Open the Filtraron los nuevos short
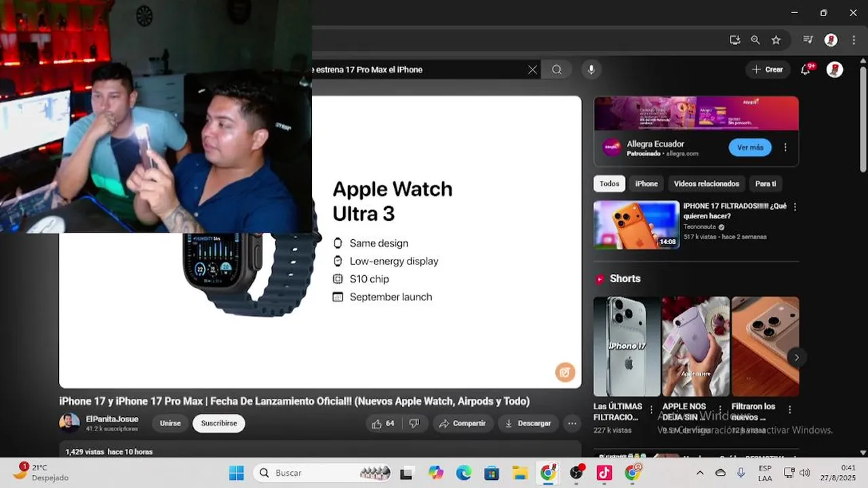 (766, 346)
